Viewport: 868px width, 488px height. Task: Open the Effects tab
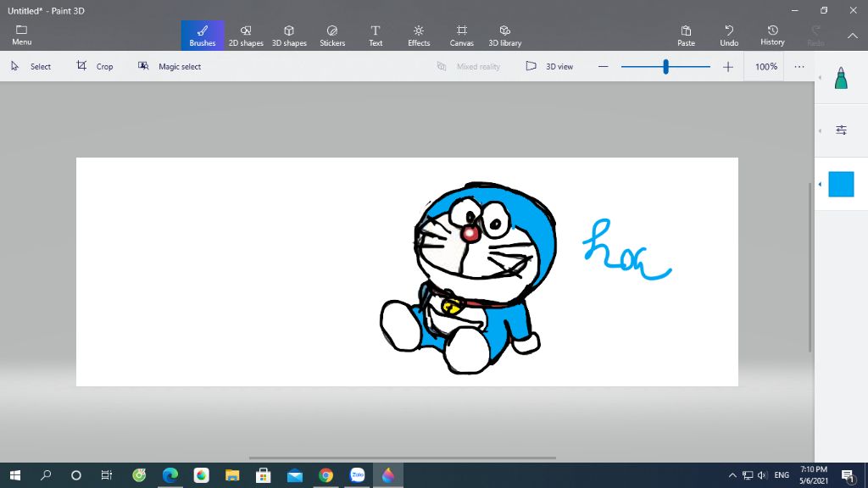point(419,36)
